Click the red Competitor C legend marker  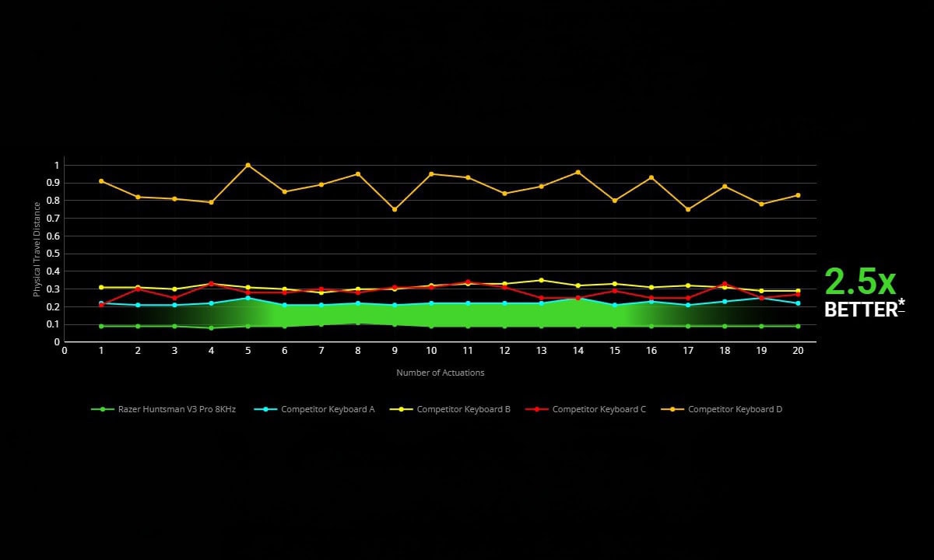click(536, 409)
